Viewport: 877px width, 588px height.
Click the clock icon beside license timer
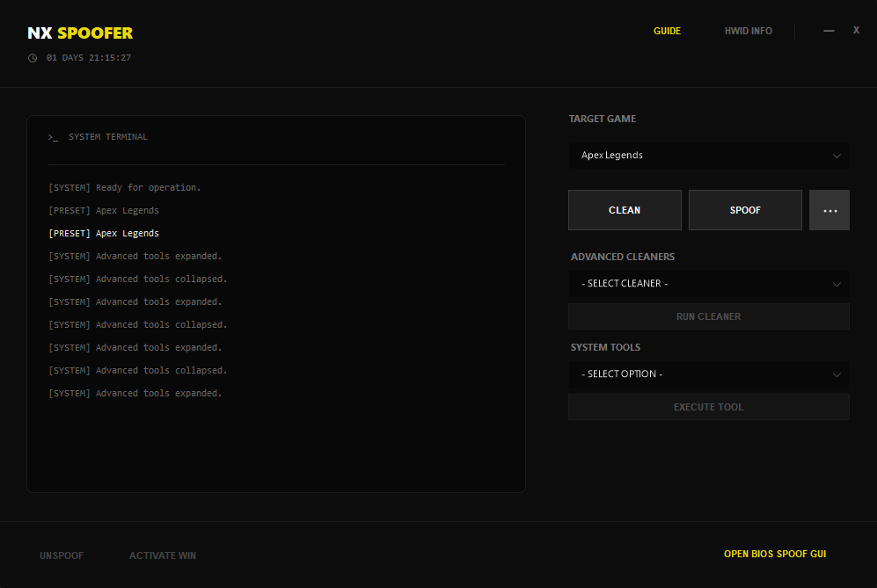click(x=33, y=58)
